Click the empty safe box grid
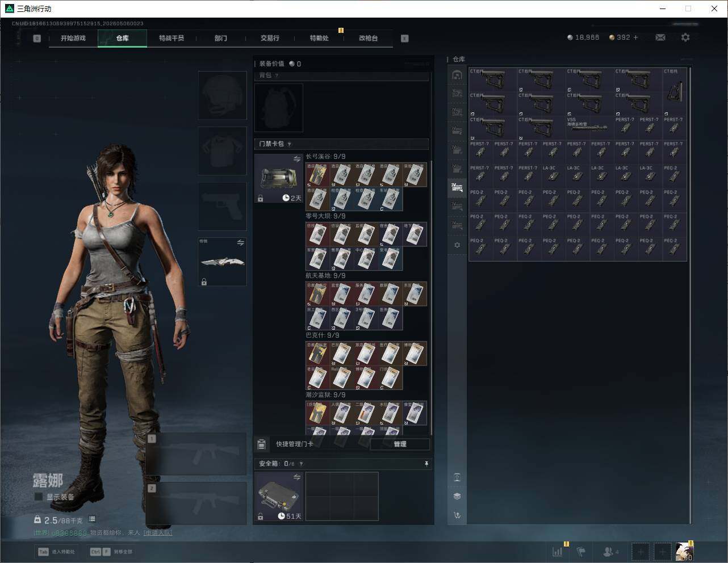 [342, 496]
